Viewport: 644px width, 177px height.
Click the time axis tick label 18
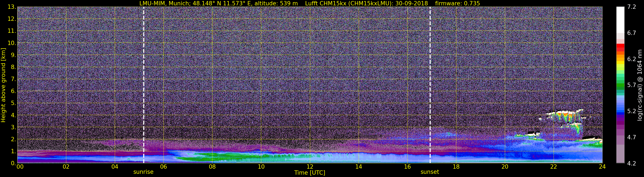click(456, 167)
